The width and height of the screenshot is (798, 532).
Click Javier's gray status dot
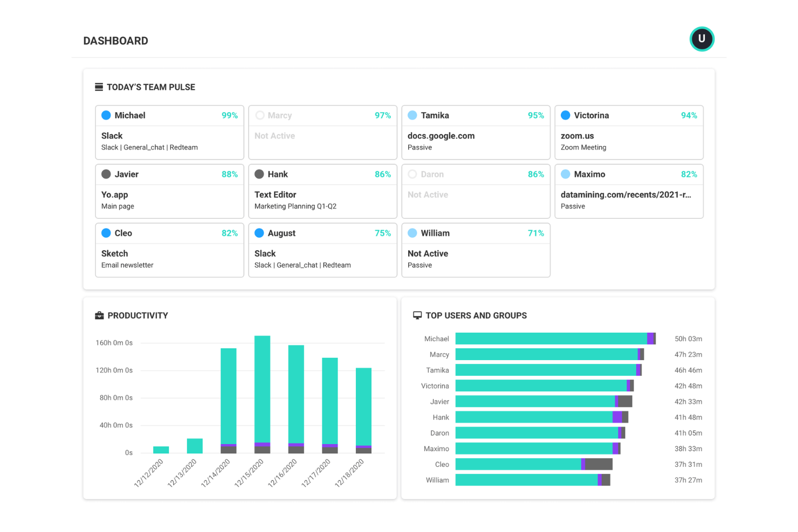tap(106, 174)
